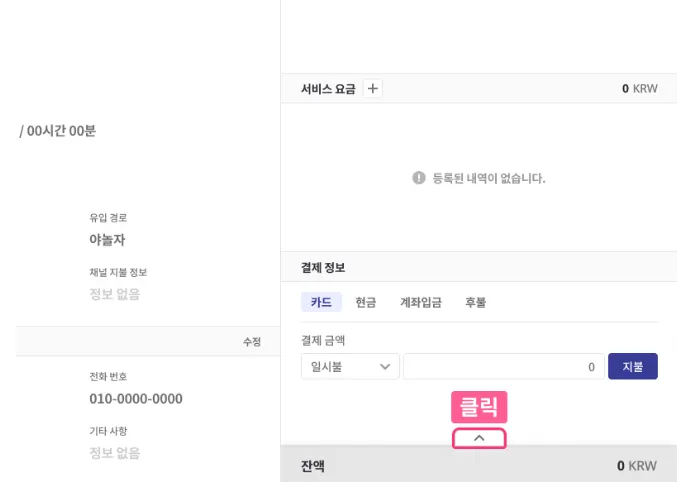Choose the 계좌입금 payment tab
Screen dimensions: 677x482
[x=420, y=302]
